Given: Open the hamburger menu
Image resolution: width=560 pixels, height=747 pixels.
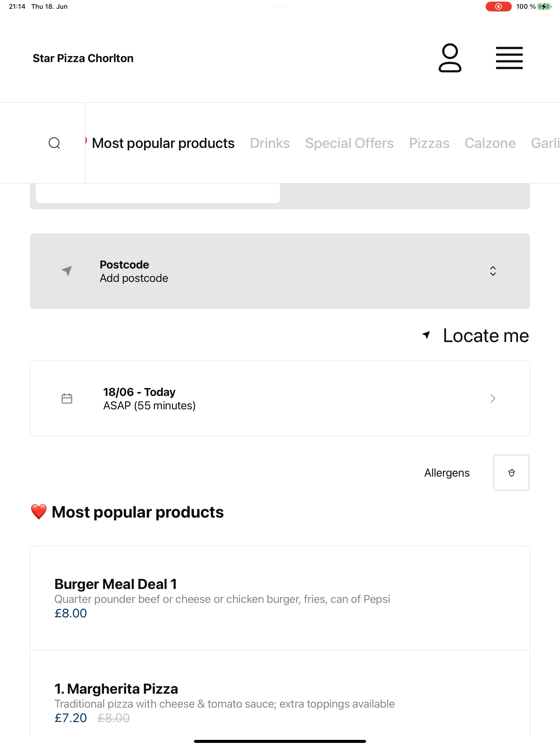Looking at the screenshot, I should [x=509, y=58].
